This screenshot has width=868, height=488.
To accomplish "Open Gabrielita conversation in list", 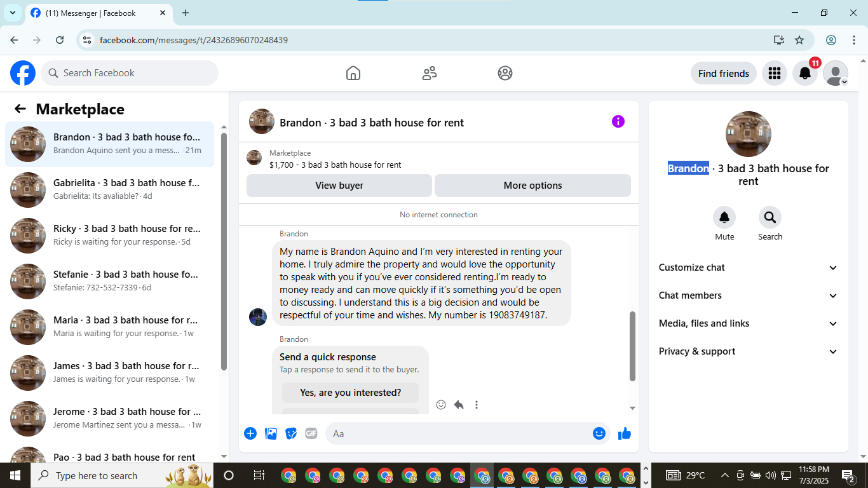I will point(110,190).
